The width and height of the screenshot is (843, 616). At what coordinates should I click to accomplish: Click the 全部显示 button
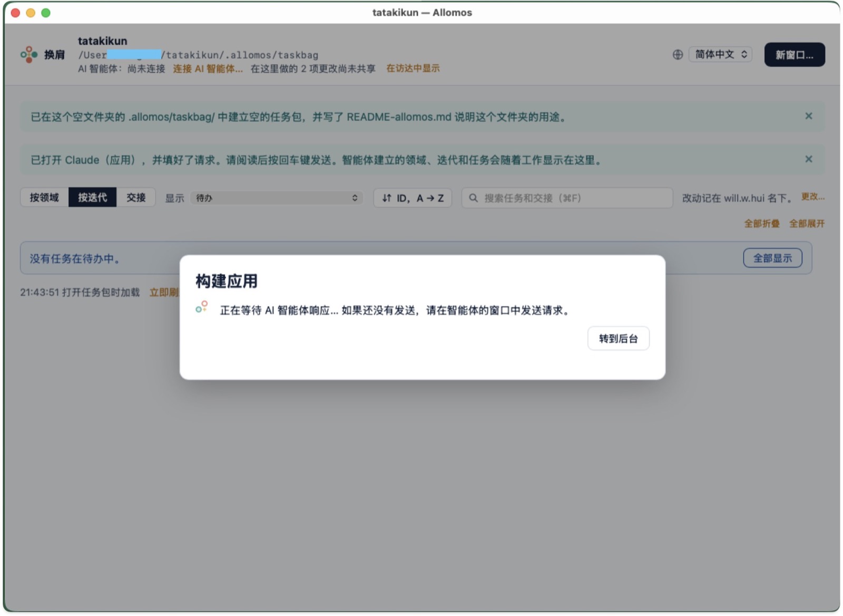coord(772,258)
